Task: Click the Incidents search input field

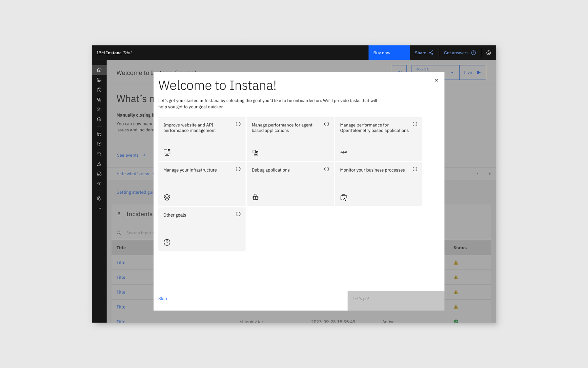Action: [x=140, y=233]
